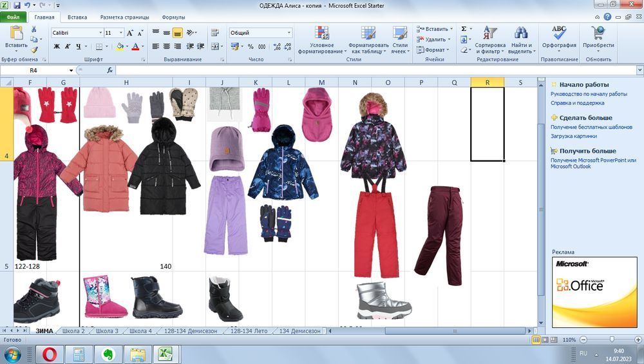Switch to Page Layout view icon

tap(545, 340)
